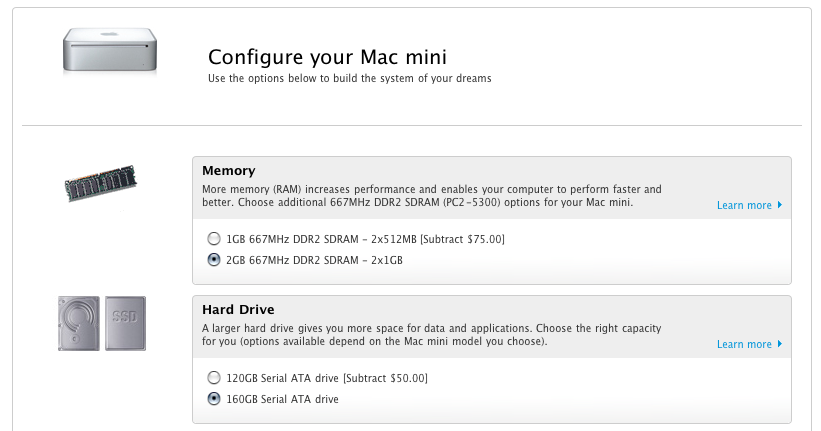Select the 1GB 667MHz DDR2 SDRAM radio button
The width and height of the screenshot is (821, 431).
214,239
